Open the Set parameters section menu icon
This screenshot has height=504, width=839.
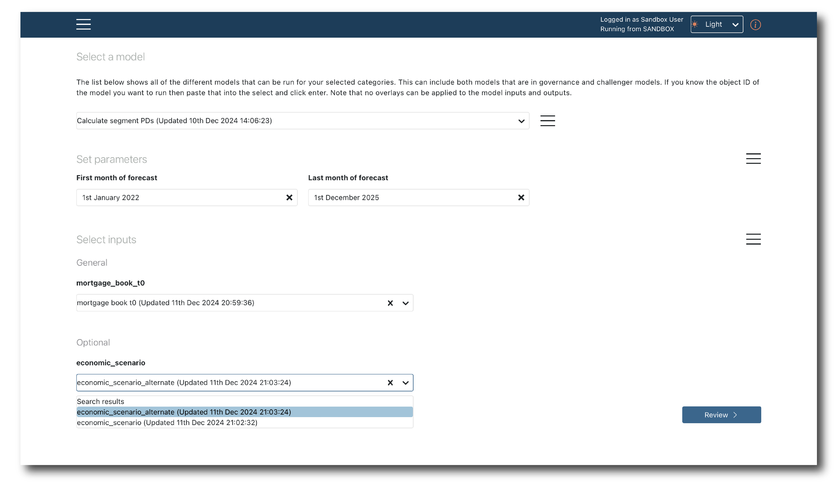point(753,159)
